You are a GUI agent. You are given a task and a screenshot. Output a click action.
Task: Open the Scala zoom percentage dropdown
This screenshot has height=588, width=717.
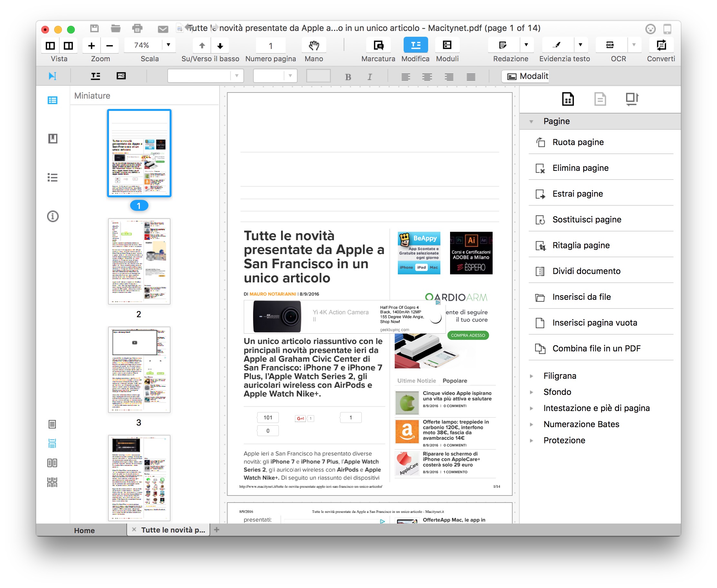coord(168,45)
